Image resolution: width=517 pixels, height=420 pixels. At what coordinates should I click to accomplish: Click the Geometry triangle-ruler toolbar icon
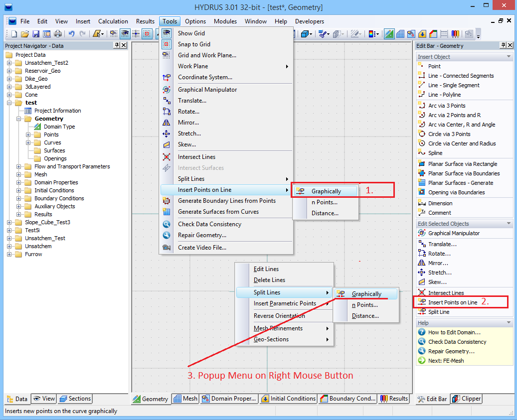point(389,33)
